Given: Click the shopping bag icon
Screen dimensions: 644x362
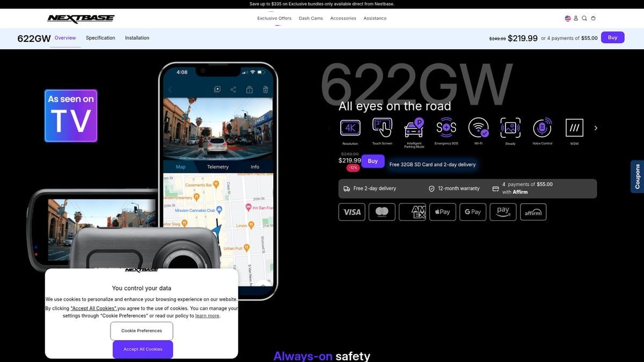Looking at the screenshot, I should pos(593,18).
